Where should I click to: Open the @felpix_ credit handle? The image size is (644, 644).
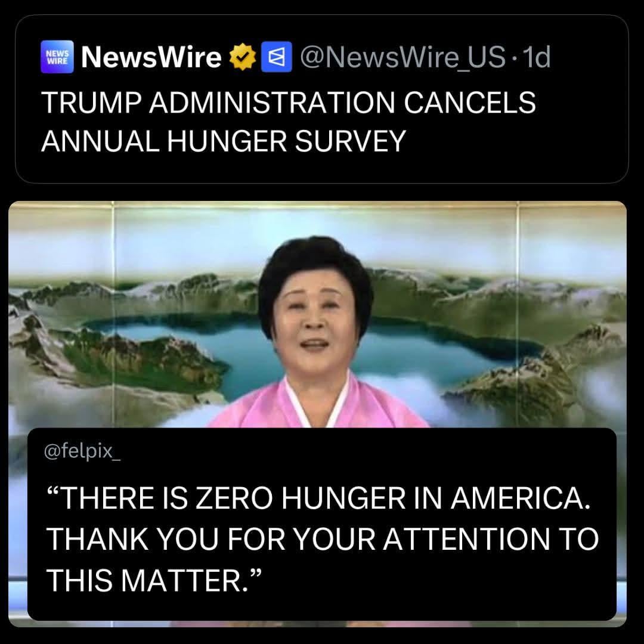(x=82, y=451)
